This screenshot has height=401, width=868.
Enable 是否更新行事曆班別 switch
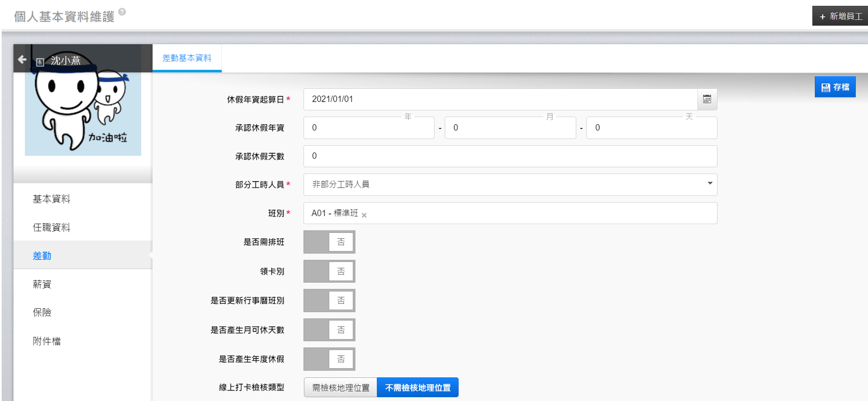[x=329, y=301]
